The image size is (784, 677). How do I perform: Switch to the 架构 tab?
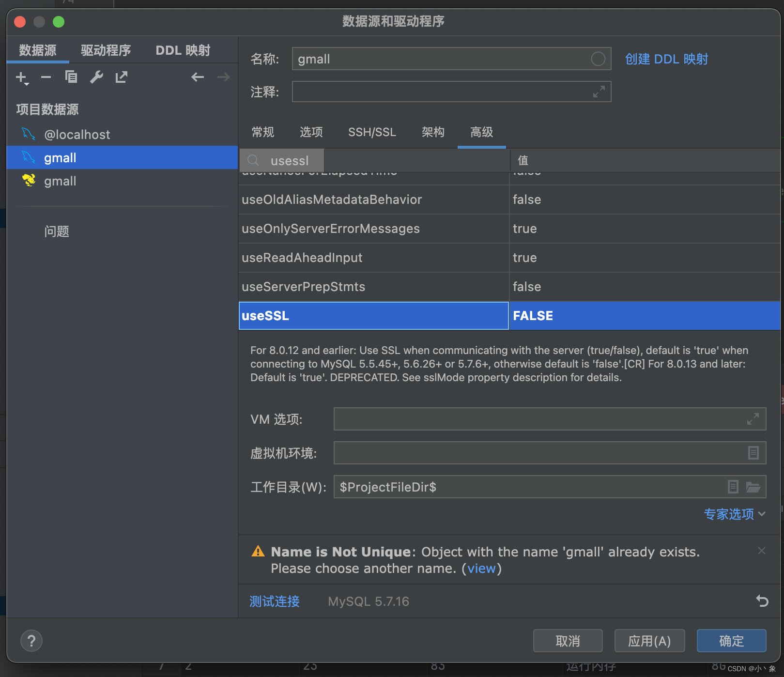[433, 132]
